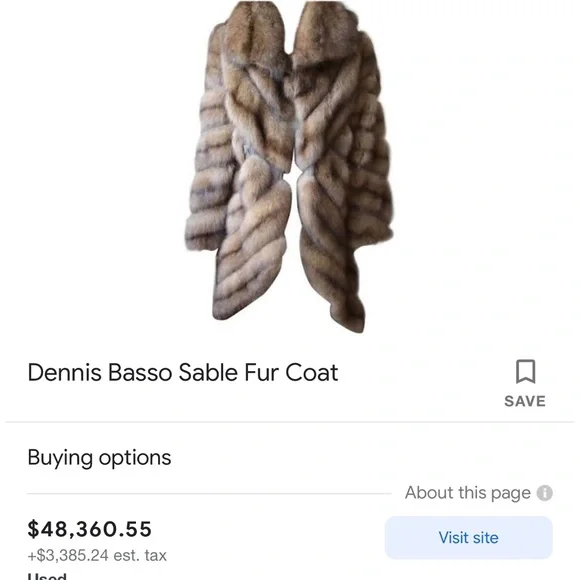The width and height of the screenshot is (580, 580).
Task: Click the $48,360.55 price
Action: coord(90,529)
